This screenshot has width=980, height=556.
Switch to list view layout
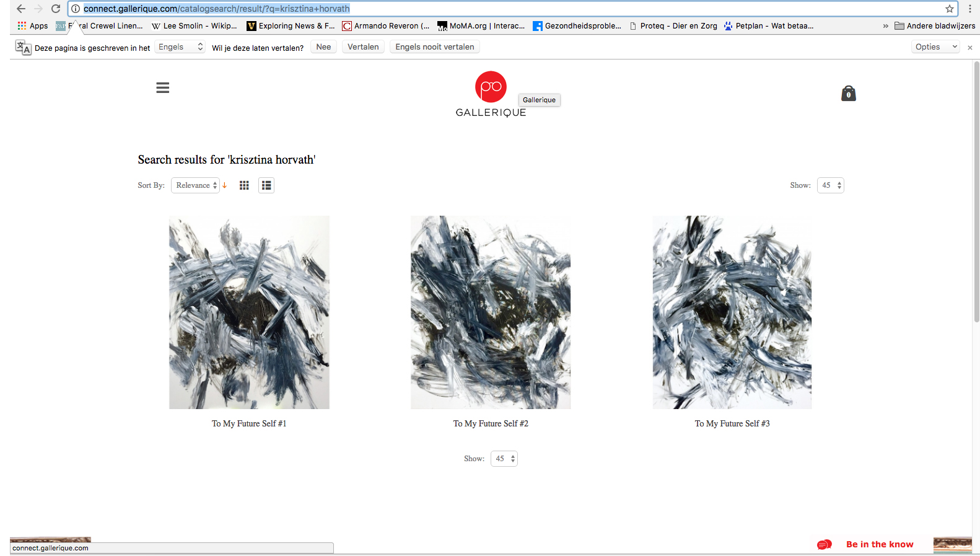coord(266,185)
